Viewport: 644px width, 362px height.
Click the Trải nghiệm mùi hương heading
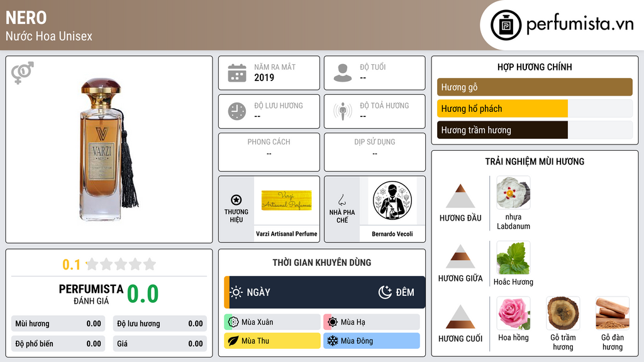(x=535, y=162)
